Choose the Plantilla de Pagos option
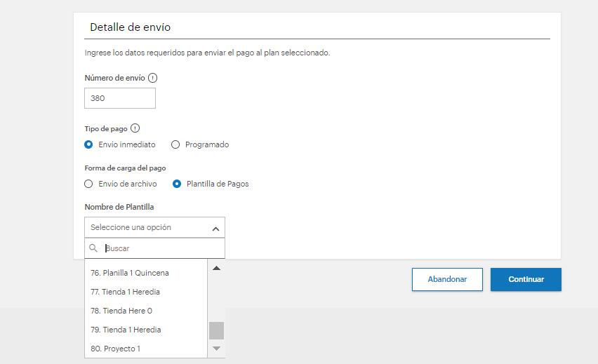598x364 pixels. [177, 184]
